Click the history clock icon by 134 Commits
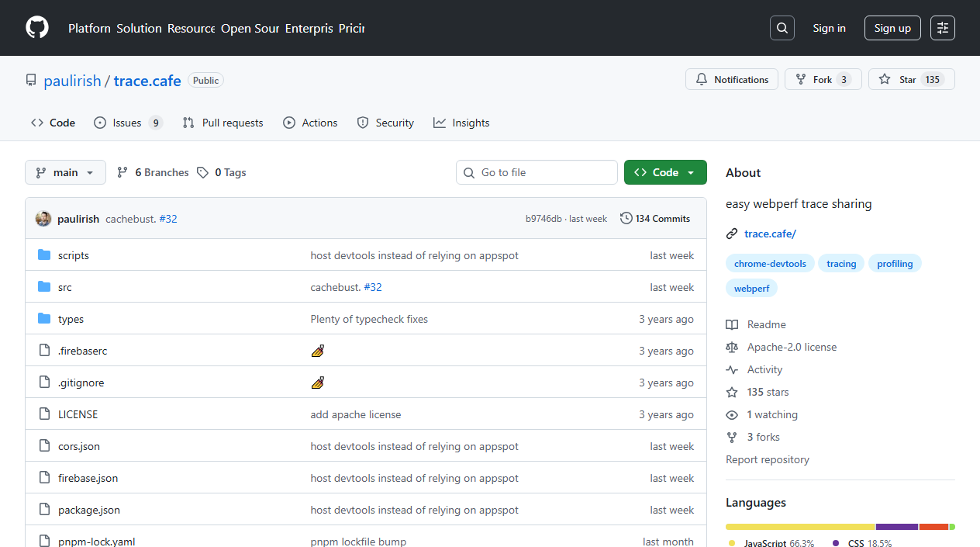 [626, 219]
